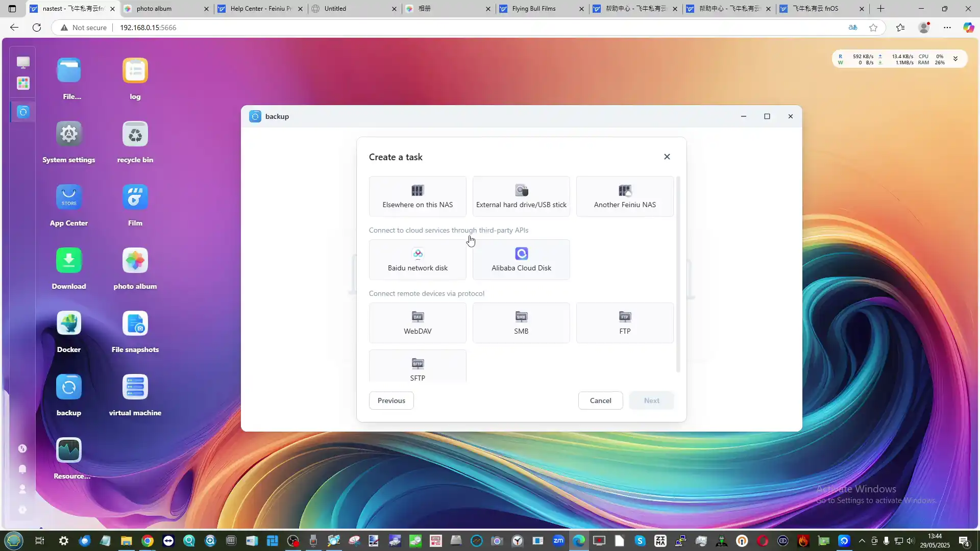This screenshot has height=551, width=980.
Task: Open the browser profile icon
Action: (x=924, y=28)
